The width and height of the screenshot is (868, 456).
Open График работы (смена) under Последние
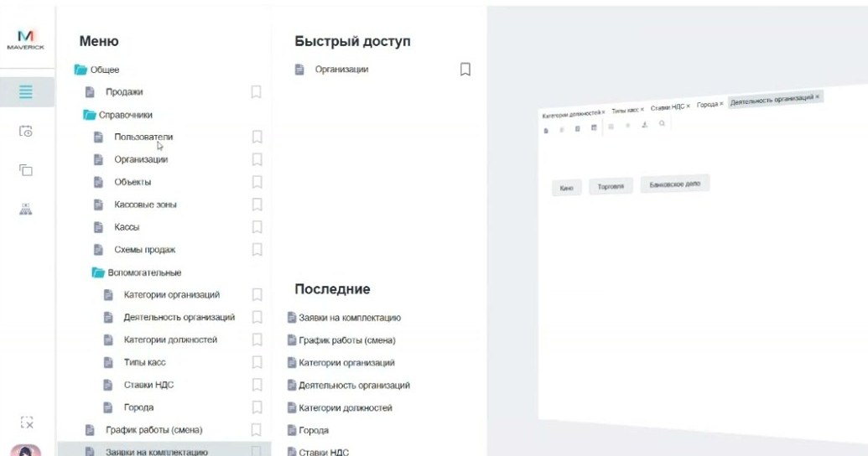tap(347, 340)
